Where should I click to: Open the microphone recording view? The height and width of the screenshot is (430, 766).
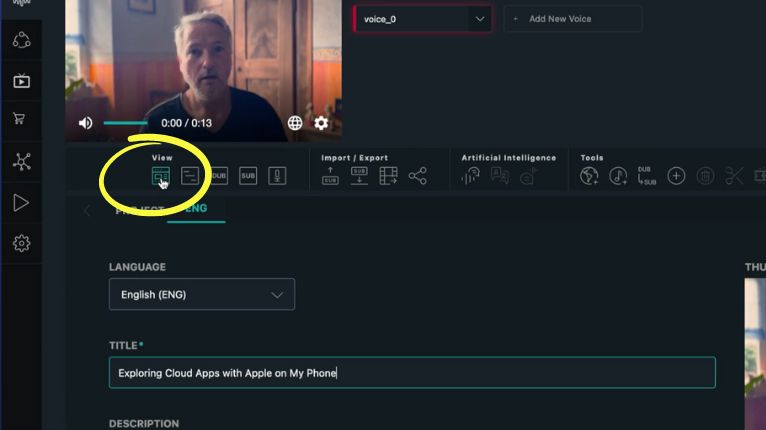pyautogui.click(x=277, y=176)
